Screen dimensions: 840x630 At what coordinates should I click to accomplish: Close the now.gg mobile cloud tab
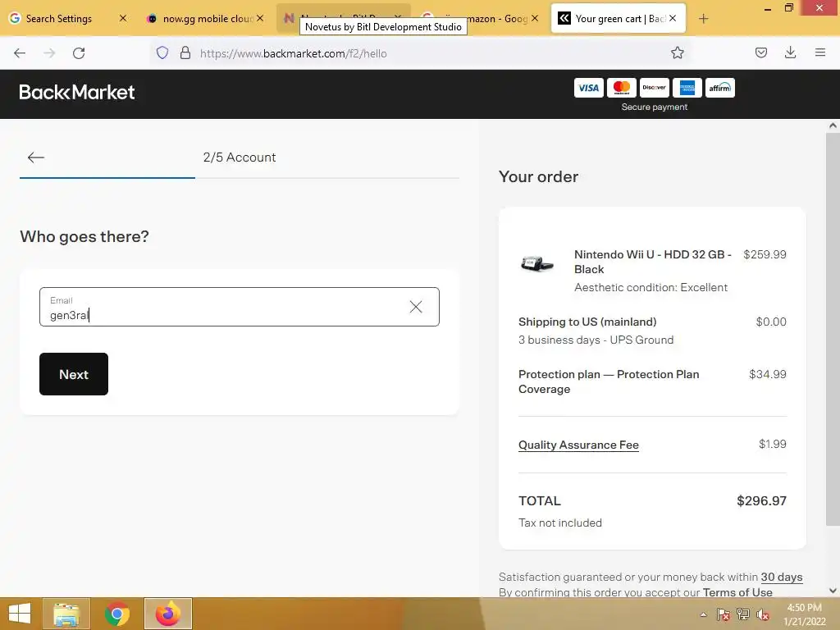pos(260,18)
